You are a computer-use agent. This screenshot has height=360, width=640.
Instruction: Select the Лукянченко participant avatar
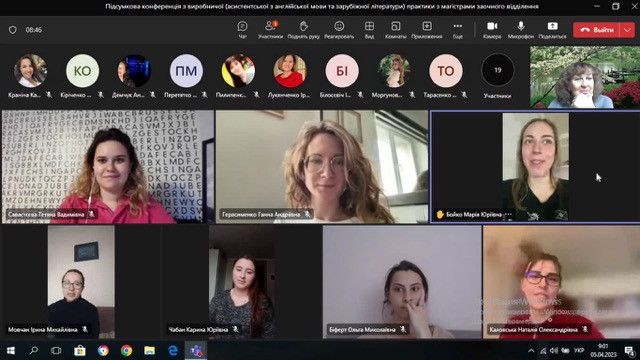tap(290, 71)
